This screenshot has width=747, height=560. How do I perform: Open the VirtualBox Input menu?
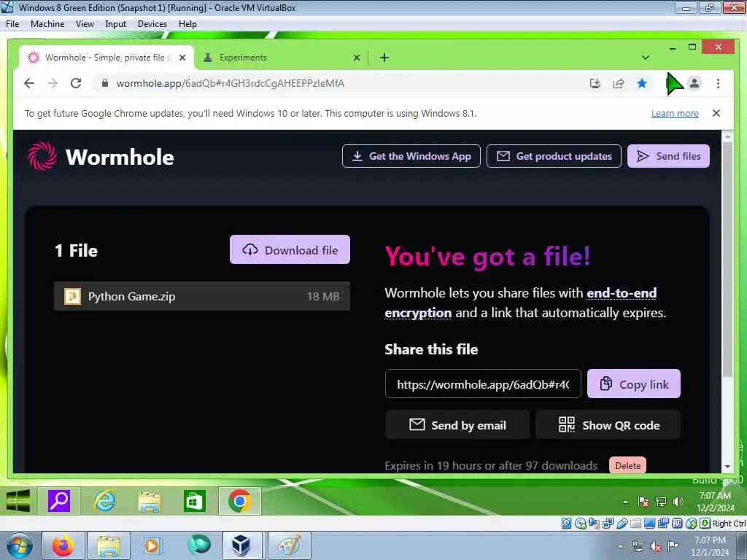[115, 24]
